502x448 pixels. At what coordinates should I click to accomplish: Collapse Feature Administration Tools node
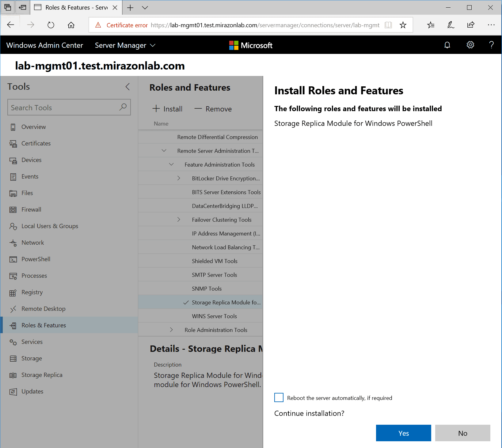[171, 164]
